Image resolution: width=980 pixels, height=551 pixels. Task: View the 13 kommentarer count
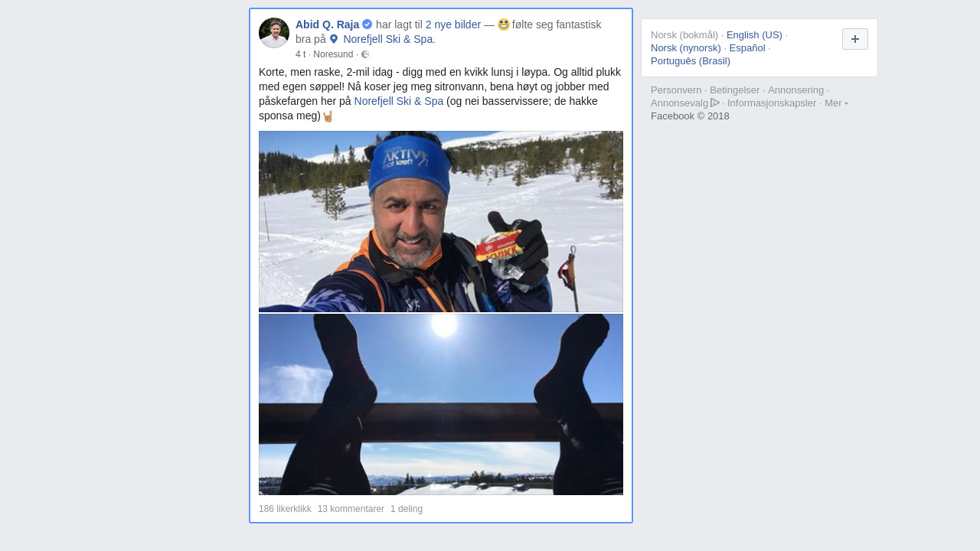pos(351,509)
